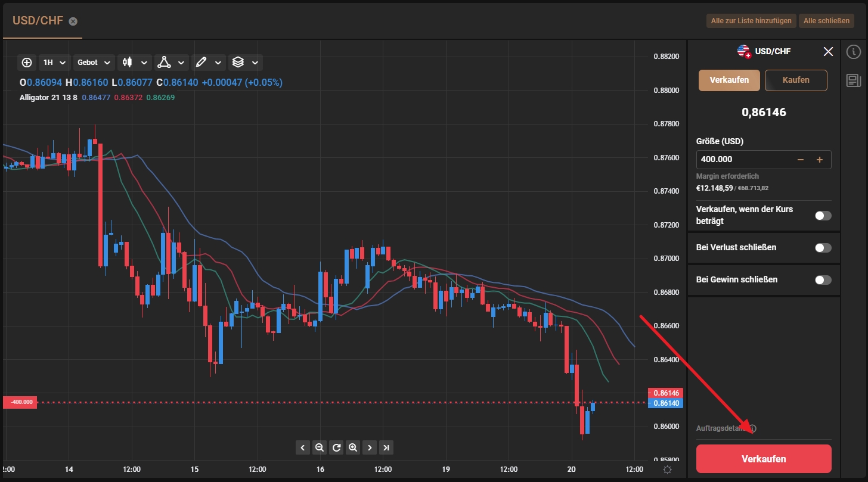The image size is (868, 482).
Task: Turn on 'Bei Gewinn schließen' switch
Action: tap(823, 280)
